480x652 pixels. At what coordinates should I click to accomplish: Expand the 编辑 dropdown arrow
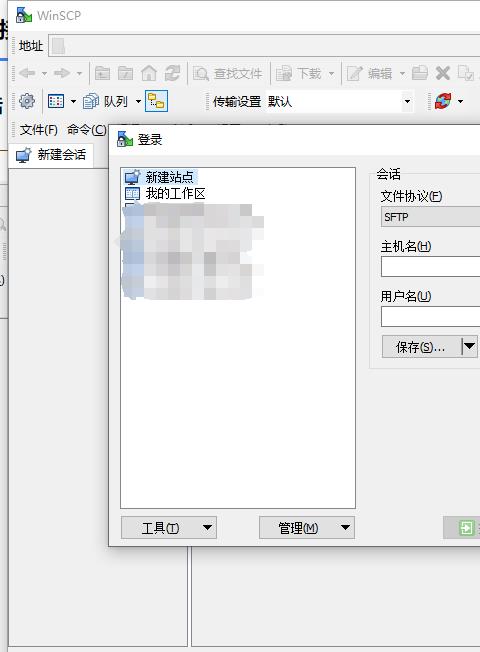coord(402,74)
